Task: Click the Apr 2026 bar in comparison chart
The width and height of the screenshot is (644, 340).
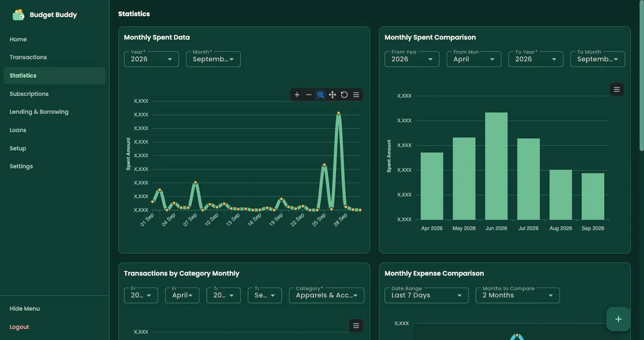Action: pos(432,186)
